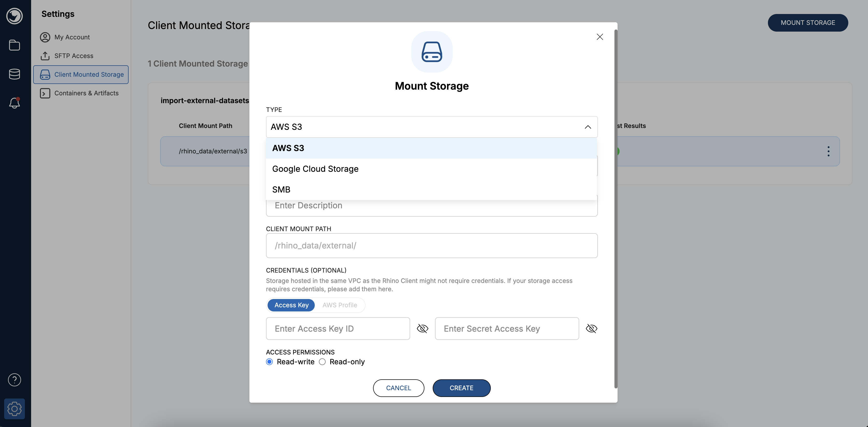868x427 pixels.
Task: Click the dialog's vertical scrollbar
Action: point(616,209)
